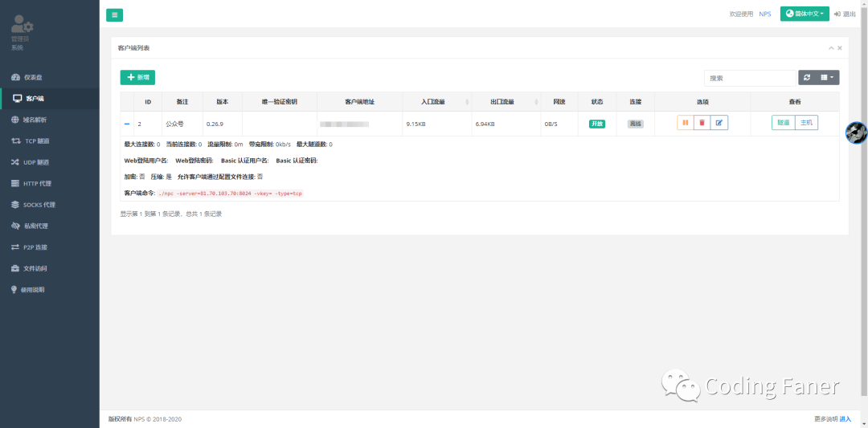
Task: Click the floating avatar on right edge
Action: pyautogui.click(x=857, y=132)
